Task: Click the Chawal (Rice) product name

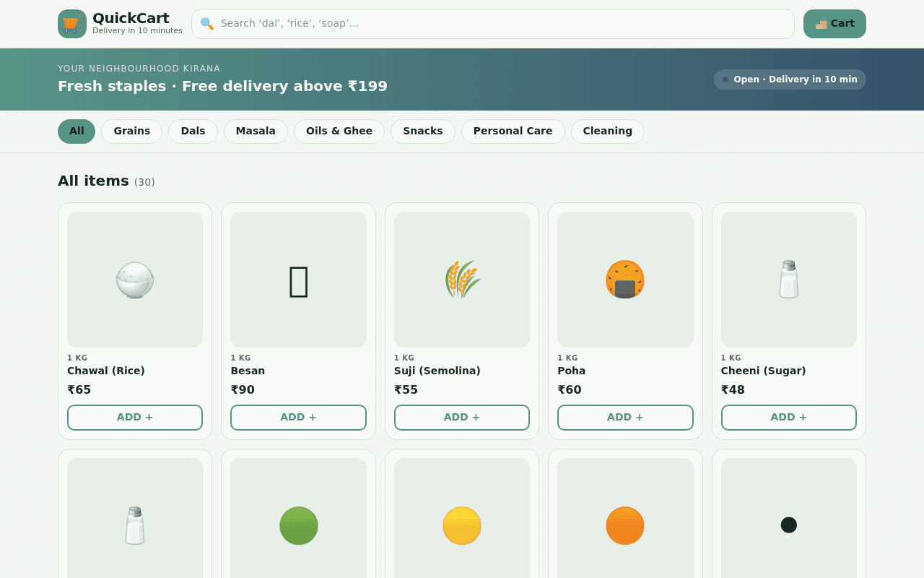Action: 106,371
